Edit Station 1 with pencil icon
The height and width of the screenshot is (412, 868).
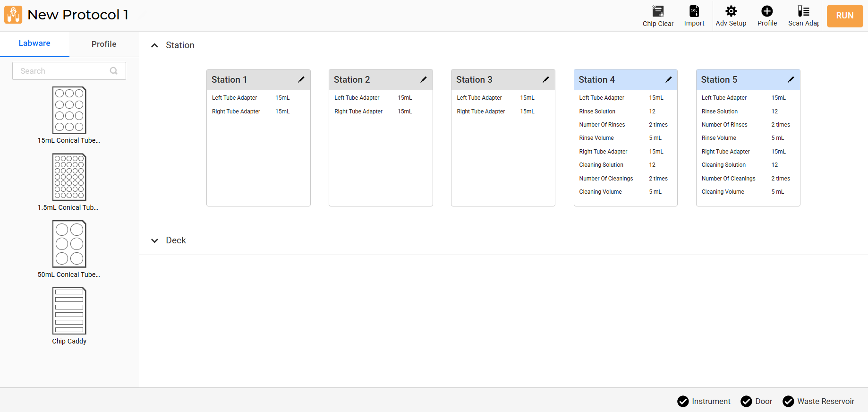point(301,79)
